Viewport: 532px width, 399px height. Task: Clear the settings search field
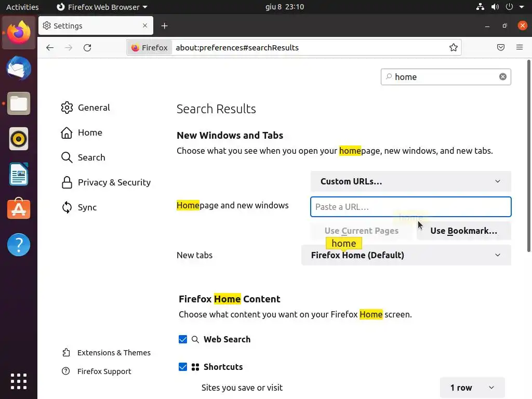(503, 77)
